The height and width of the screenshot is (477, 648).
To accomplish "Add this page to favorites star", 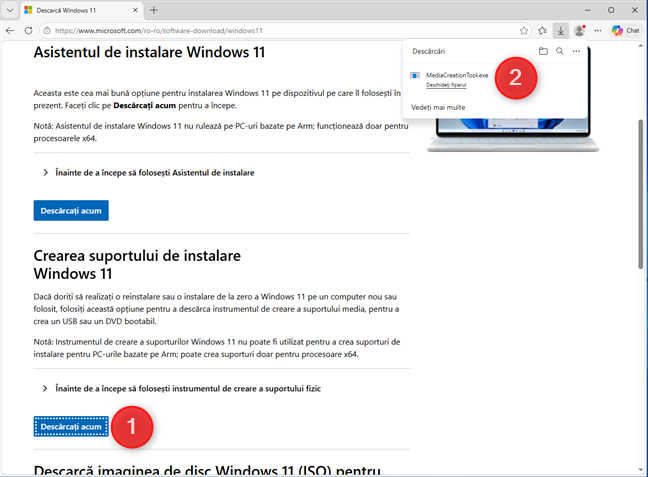I will pos(524,31).
